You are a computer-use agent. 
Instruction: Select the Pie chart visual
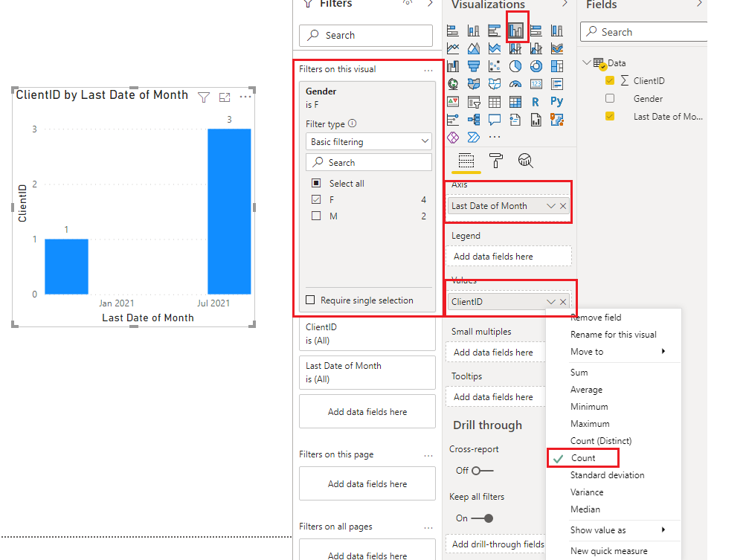click(x=515, y=66)
